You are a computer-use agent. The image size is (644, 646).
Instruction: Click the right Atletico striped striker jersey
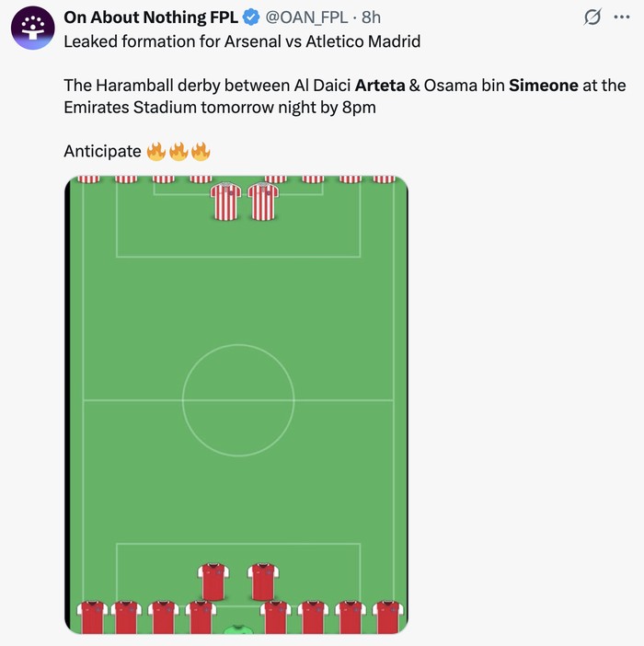[263, 202]
